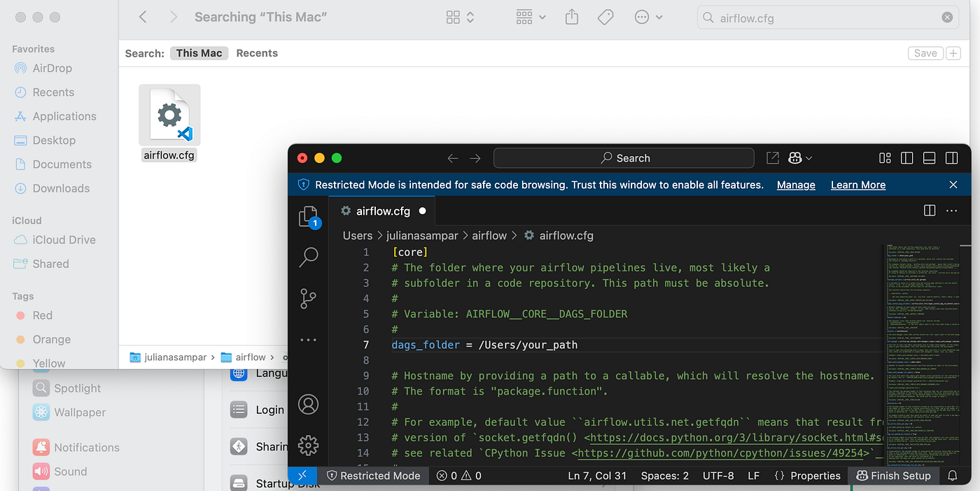
Task: Open Downloads in Finder sidebar
Action: pos(61,188)
